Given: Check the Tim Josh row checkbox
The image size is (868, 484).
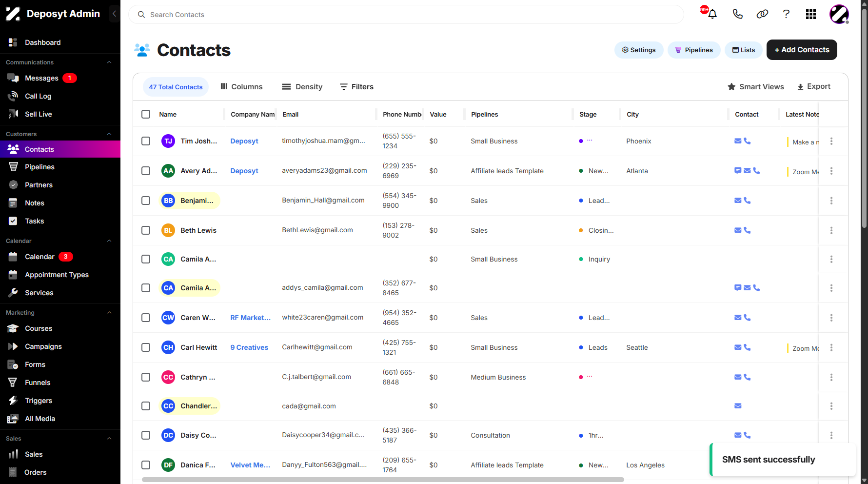Looking at the screenshot, I should [146, 141].
